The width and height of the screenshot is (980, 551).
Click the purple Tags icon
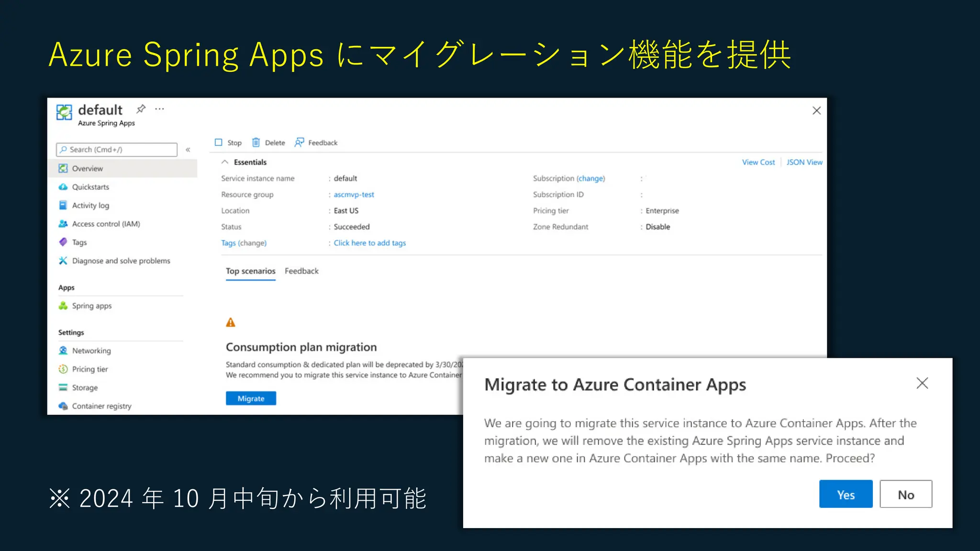pos(63,242)
